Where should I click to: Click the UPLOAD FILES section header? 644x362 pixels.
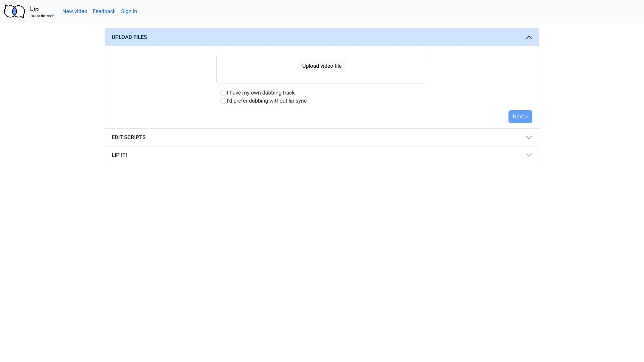pos(321,37)
